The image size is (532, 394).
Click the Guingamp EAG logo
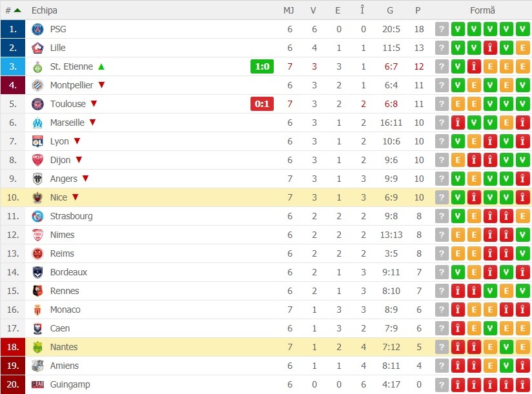click(37, 384)
